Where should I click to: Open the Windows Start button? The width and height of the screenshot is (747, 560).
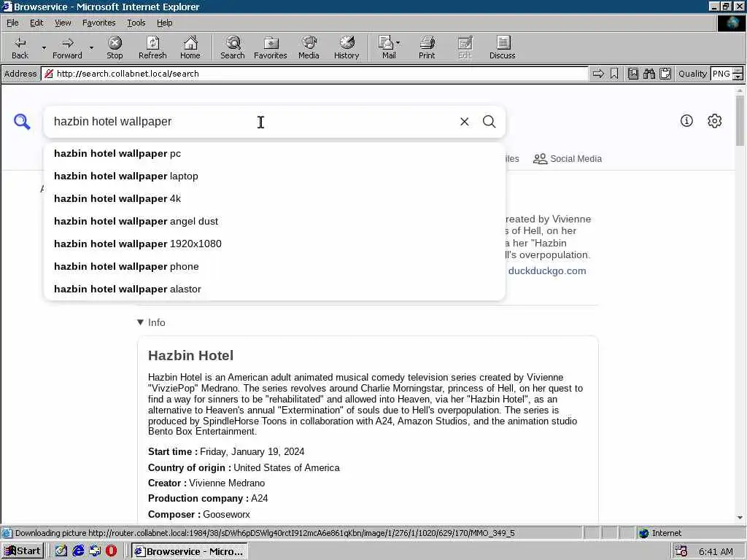[x=23, y=551]
